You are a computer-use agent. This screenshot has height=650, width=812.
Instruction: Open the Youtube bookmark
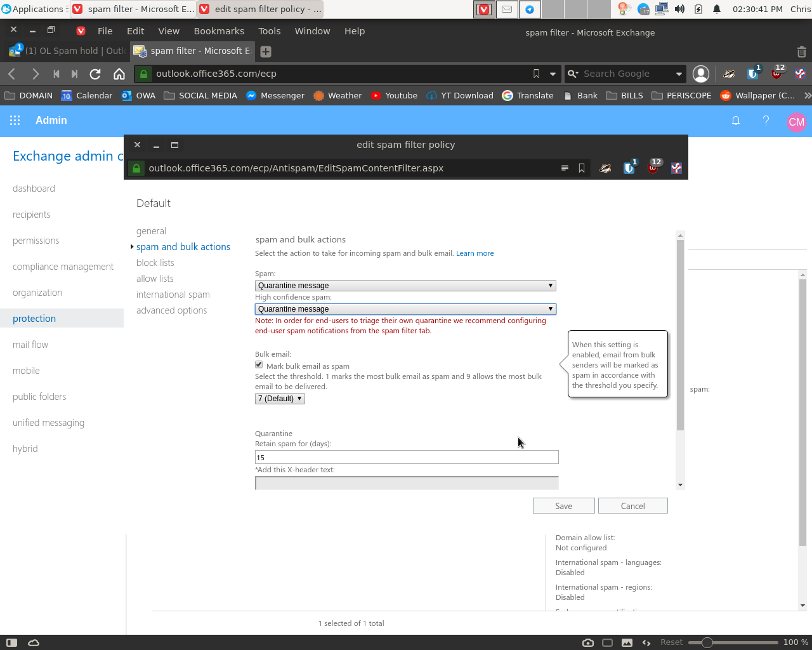click(394, 96)
